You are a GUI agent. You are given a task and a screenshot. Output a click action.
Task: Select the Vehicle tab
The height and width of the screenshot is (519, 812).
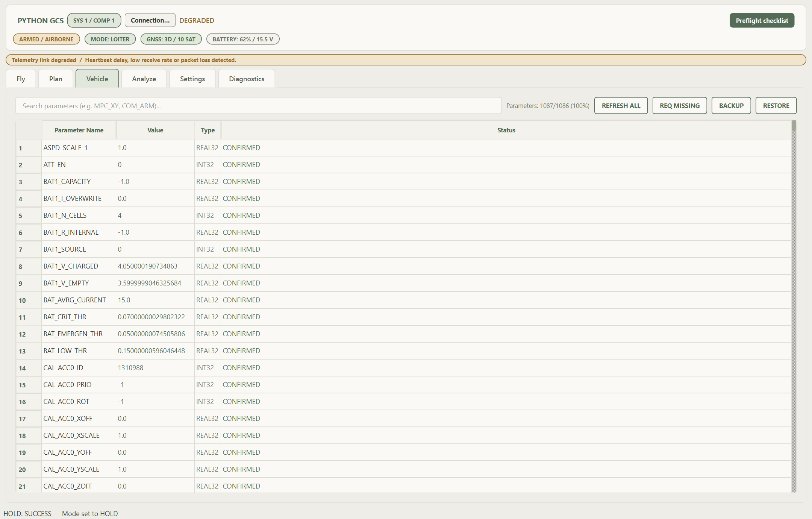pyautogui.click(x=97, y=79)
